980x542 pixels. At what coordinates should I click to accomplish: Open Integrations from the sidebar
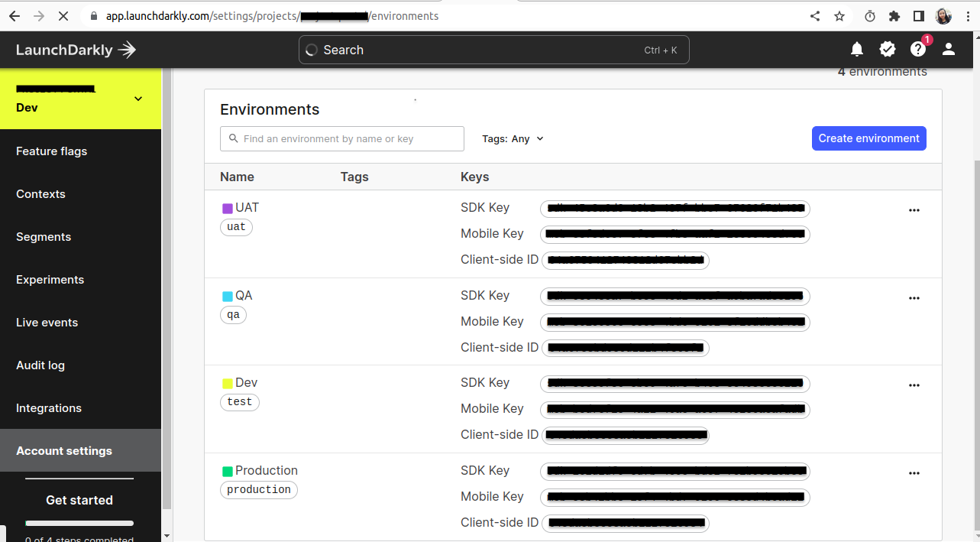tap(48, 407)
